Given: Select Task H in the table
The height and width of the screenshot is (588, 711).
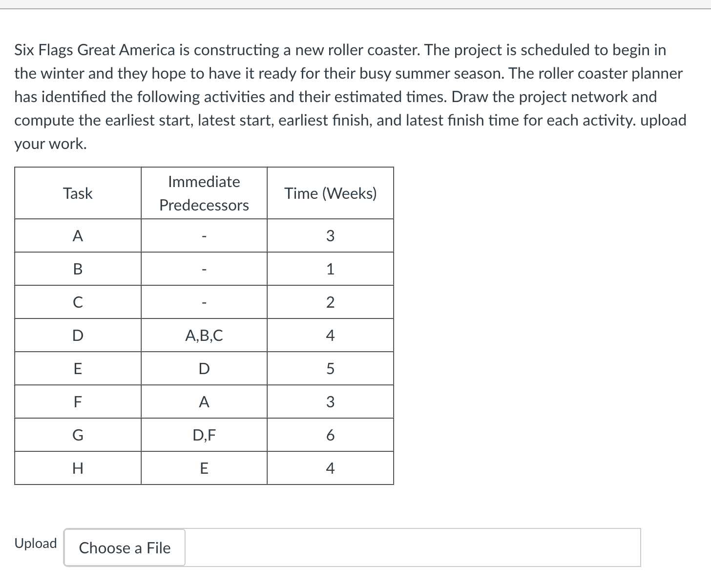Looking at the screenshot, I should (x=77, y=468).
